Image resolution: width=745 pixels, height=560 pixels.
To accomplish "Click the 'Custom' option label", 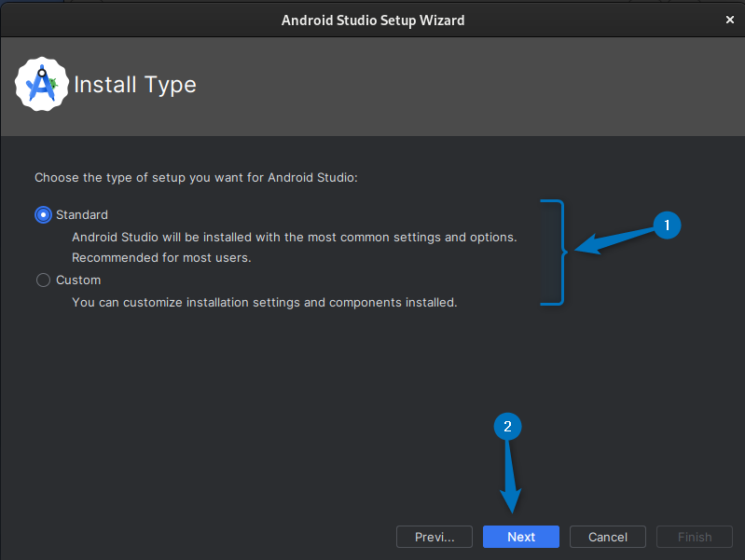I will (x=78, y=280).
